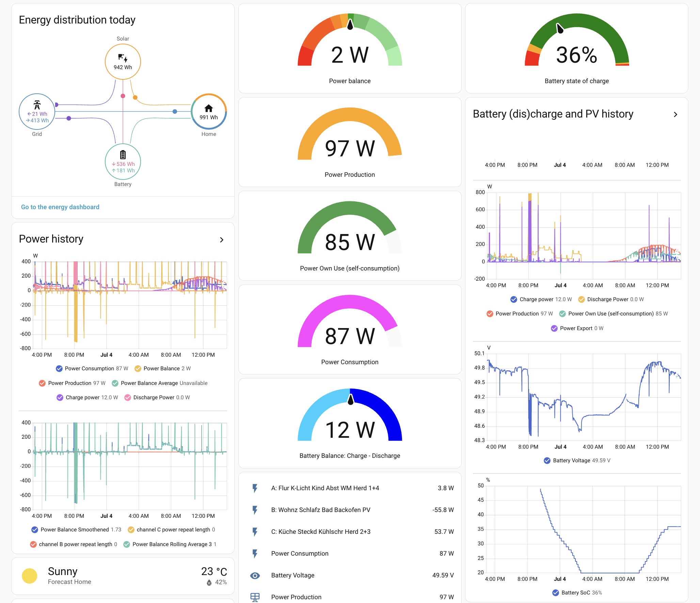This screenshot has height=603, width=700.
Task: Toggle Power Production legend in Battery history card
Action: click(x=520, y=314)
